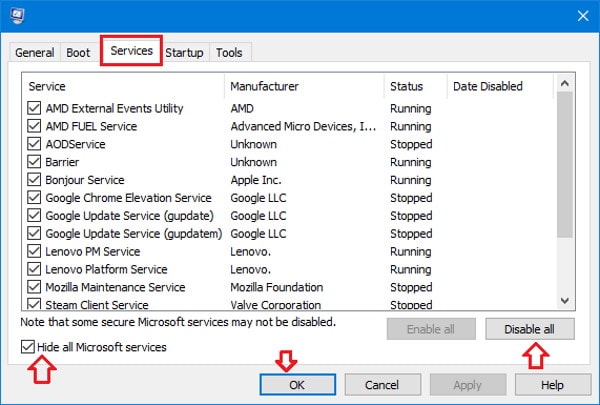This screenshot has height=405, width=600.
Task: Confirm with the OK button
Action: click(297, 385)
